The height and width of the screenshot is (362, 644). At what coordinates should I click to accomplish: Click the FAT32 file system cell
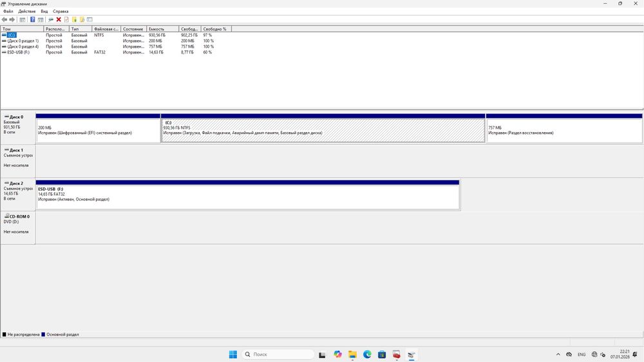(x=100, y=52)
